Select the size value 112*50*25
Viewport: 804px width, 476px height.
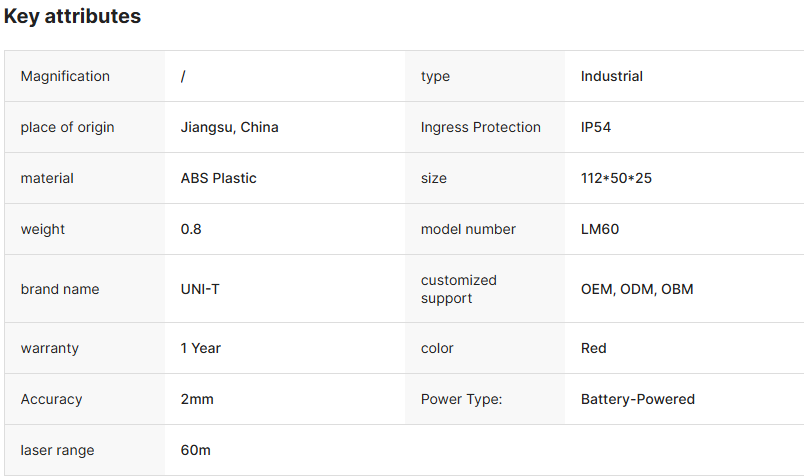click(x=616, y=178)
